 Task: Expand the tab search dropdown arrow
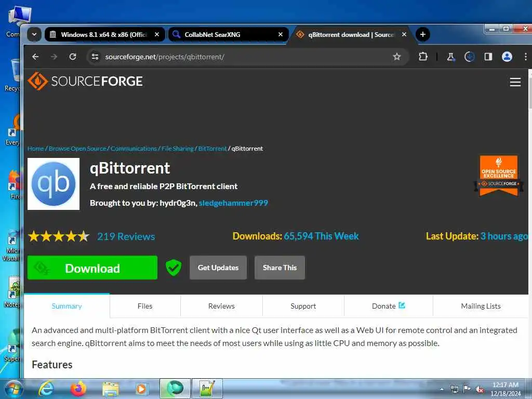coord(34,34)
